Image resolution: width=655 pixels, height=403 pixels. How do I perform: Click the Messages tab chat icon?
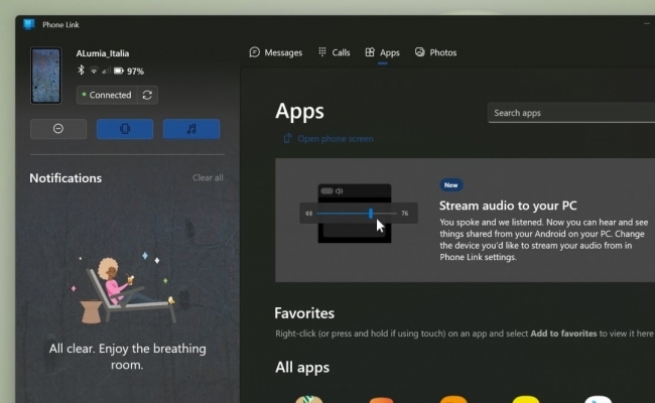pyautogui.click(x=254, y=52)
